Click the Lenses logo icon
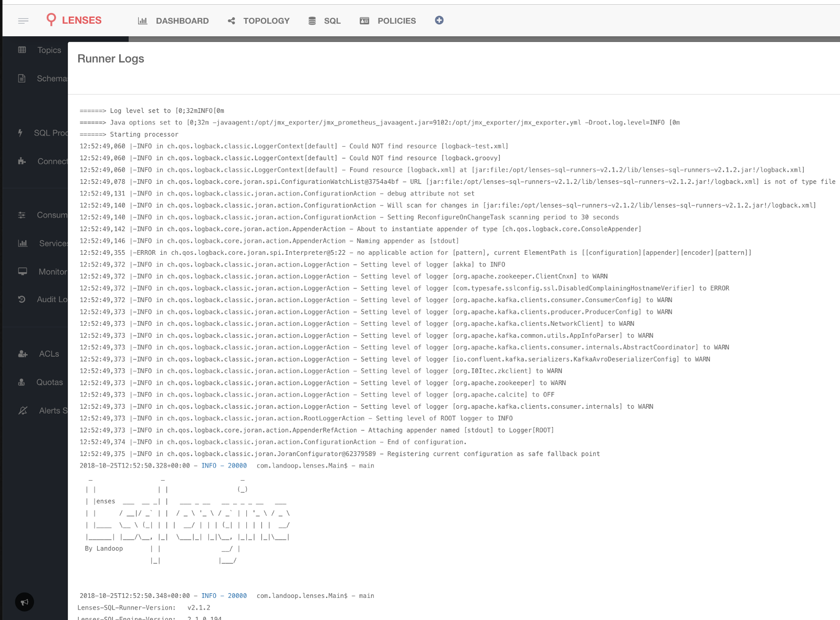 pyautogui.click(x=51, y=20)
